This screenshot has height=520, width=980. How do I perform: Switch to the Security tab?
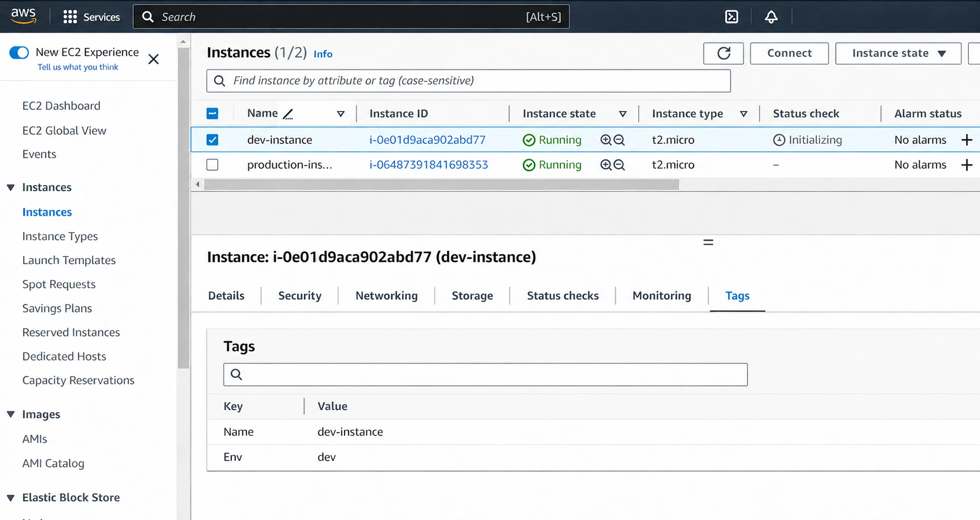click(300, 296)
